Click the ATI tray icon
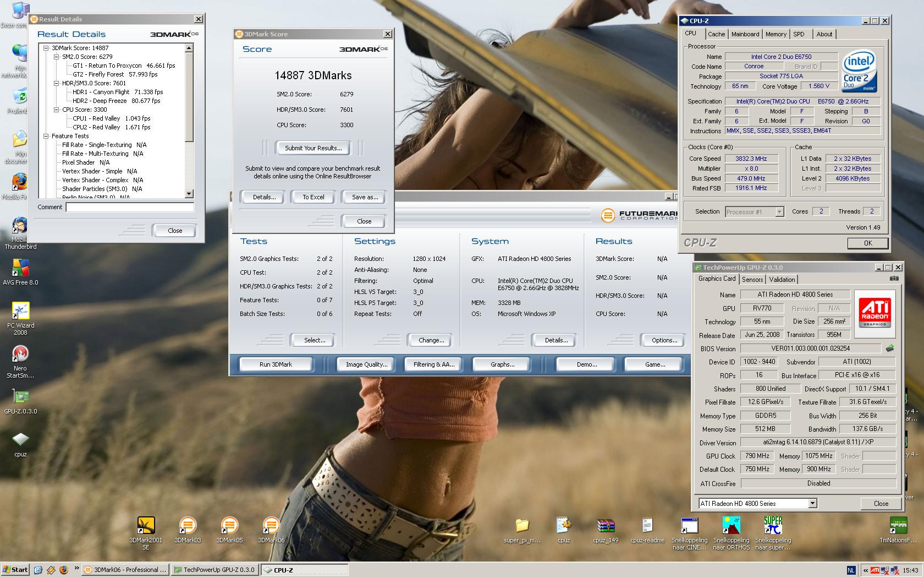Screen dimensions: 924x578 pos(875,570)
